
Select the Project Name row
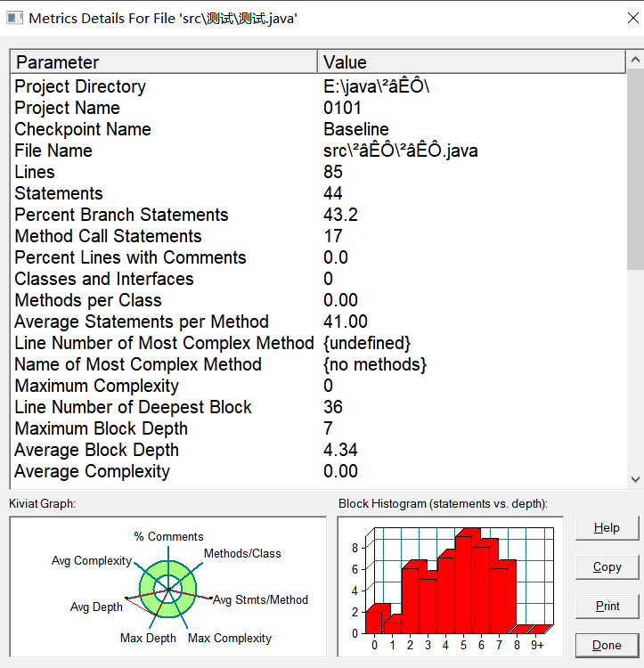[x=318, y=108]
